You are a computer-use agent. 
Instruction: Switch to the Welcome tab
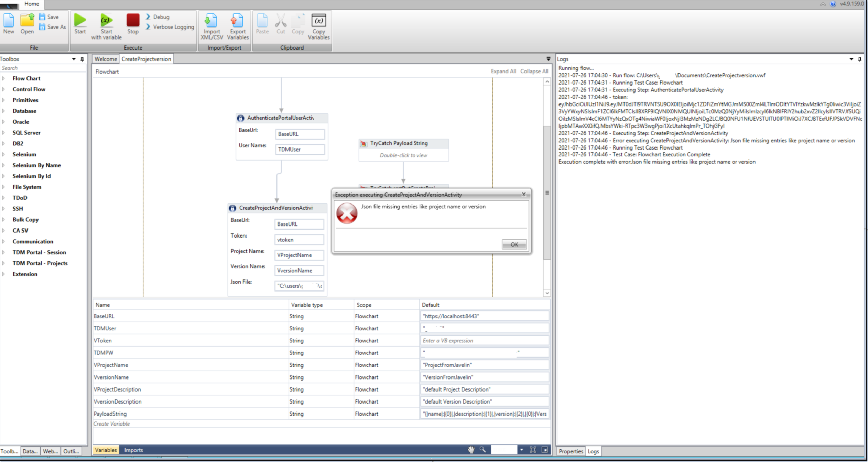tap(105, 59)
